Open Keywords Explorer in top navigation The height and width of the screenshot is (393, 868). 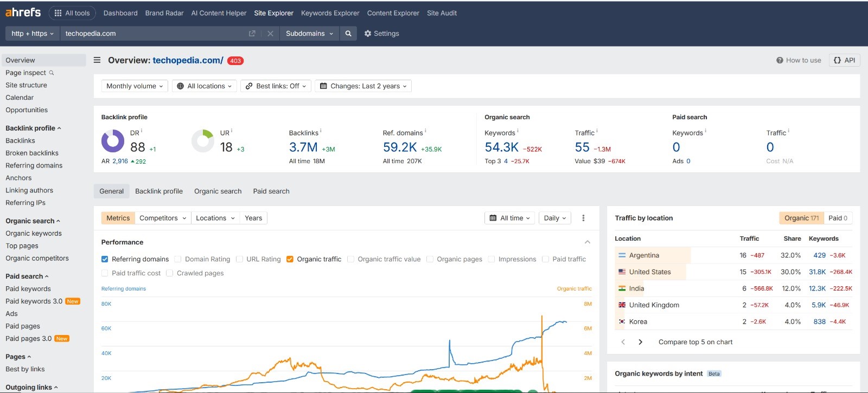330,13
